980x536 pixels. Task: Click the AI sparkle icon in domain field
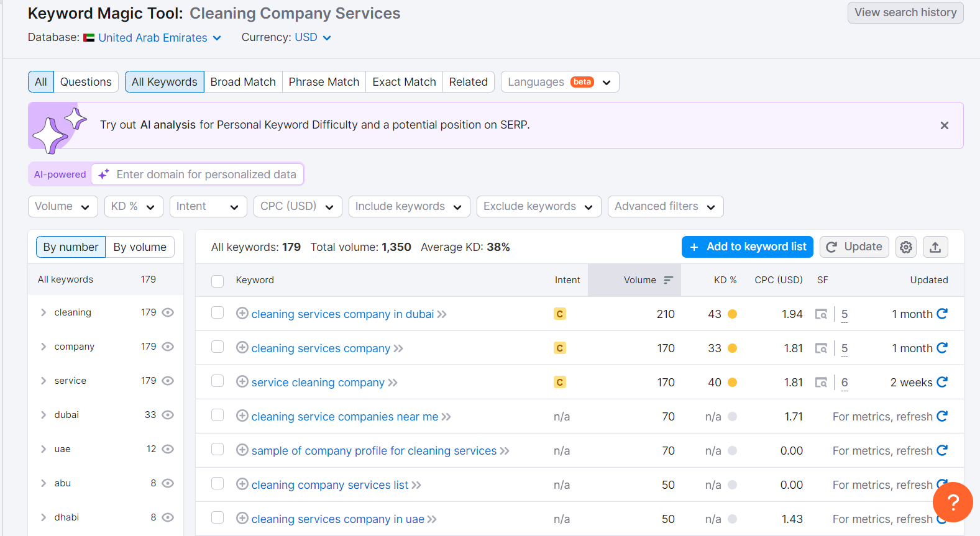pyautogui.click(x=104, y=175)
